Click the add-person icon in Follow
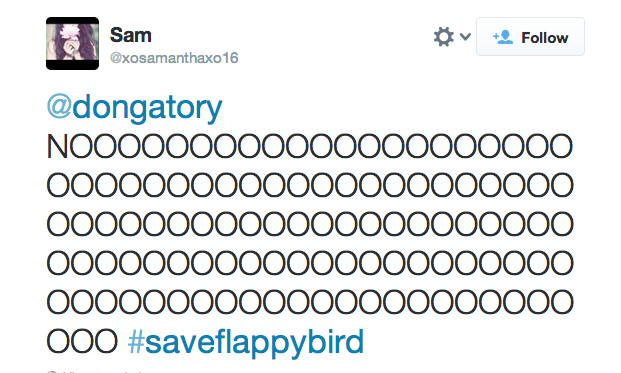 pyautogui.click(x=503, y=37)
